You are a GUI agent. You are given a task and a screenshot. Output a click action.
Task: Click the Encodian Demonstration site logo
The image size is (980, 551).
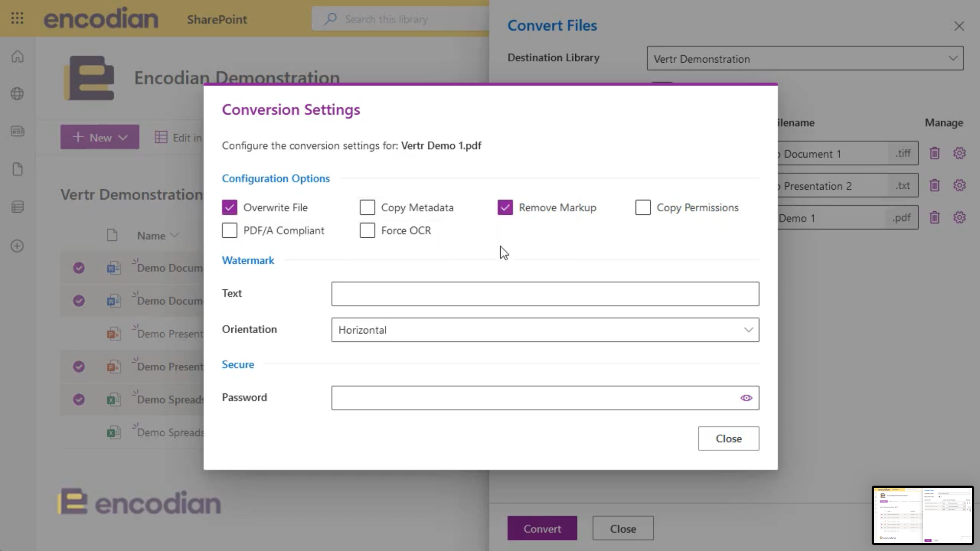click(89, 78)
